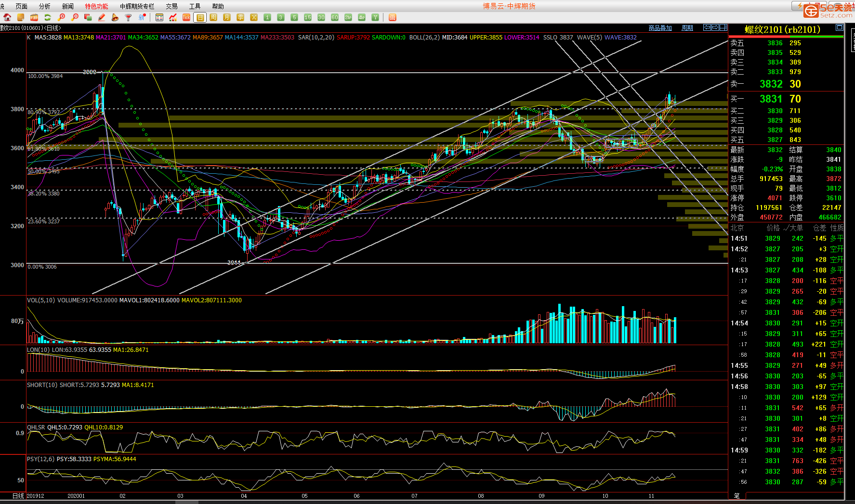Open the 页面 menu
Image resolution: width=855 pixels, height=504 pixels.
[21, 6]
